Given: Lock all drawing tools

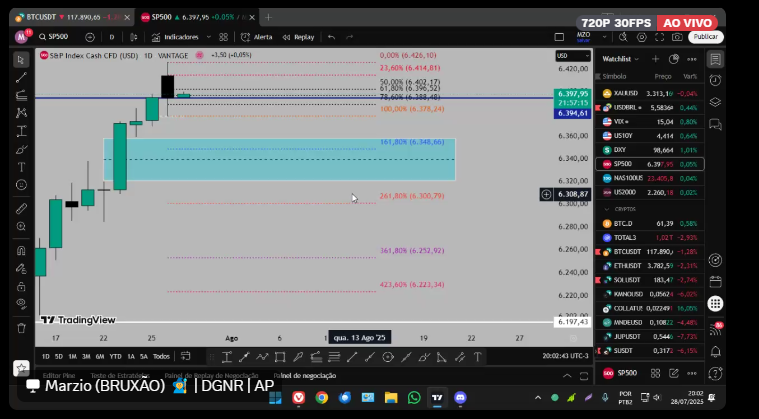Looking at the screenshot, I should coord(21,286).
